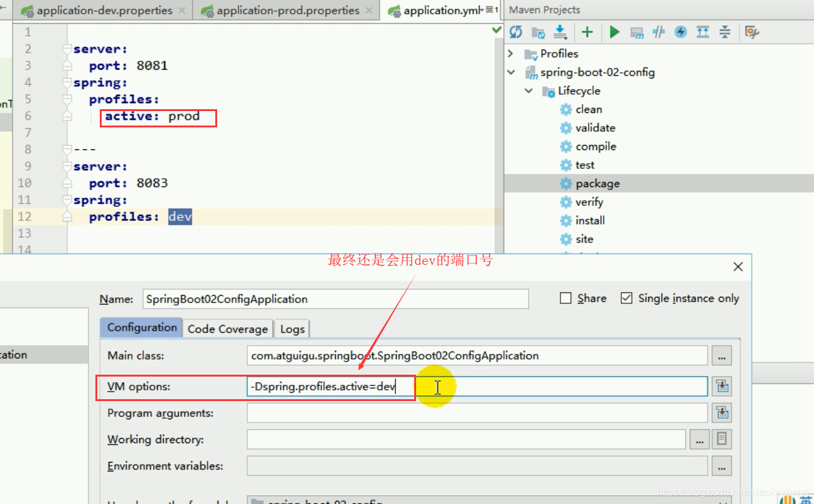Expand VM options editor icon
Image resolution: width=814 pixels, height=504 pixels.
pos(722,387)
